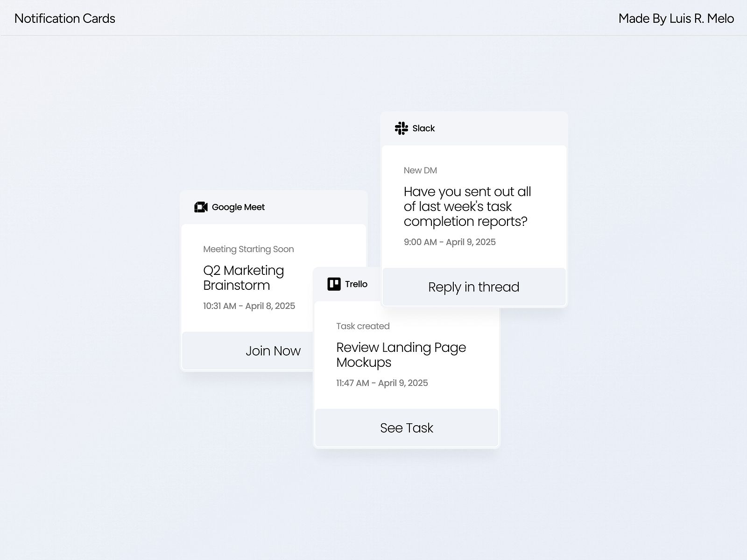The image size is (747, 560).
Task: Open the Q2 Marketing Brainstorm title
Action: pyautogui.click(x=243, y=278)
